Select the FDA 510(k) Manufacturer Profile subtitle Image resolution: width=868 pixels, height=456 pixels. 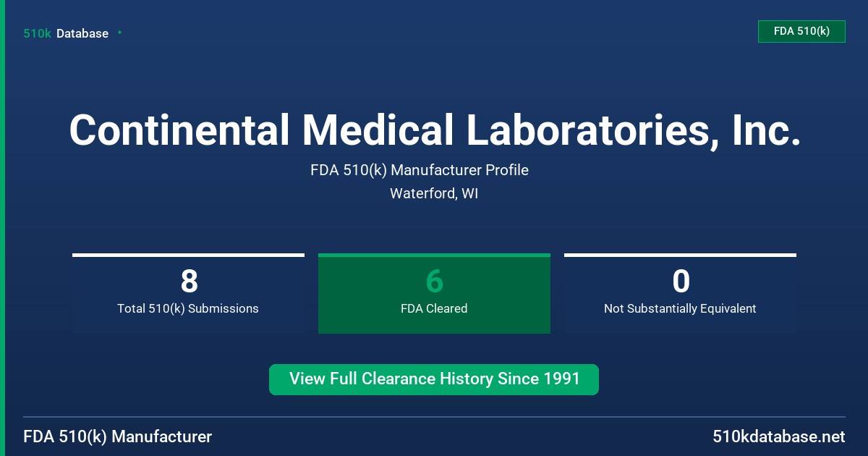click(x=420, y=170)
